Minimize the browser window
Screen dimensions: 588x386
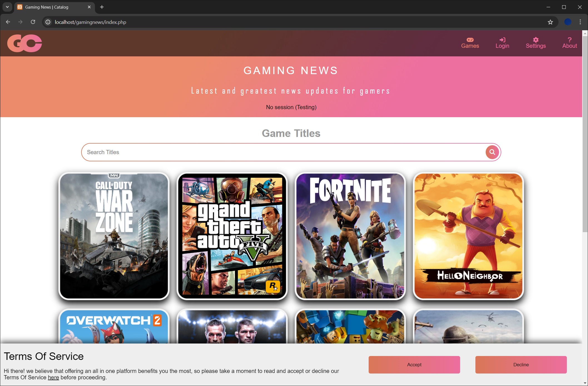(x=548, y=7)
